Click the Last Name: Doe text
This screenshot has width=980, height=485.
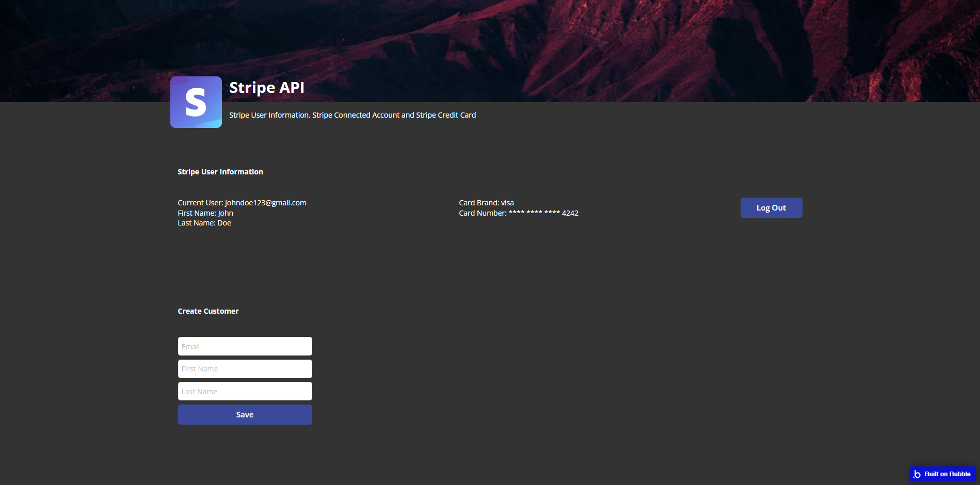tap(204, 223)
